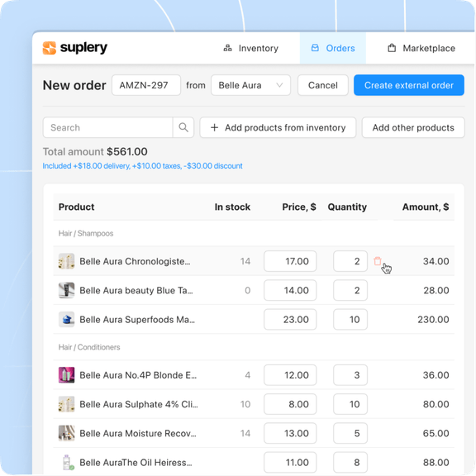The image size is (476, 476).
Task: Click product name Belle Aura Chronologiste…
Action: point(135,261)
